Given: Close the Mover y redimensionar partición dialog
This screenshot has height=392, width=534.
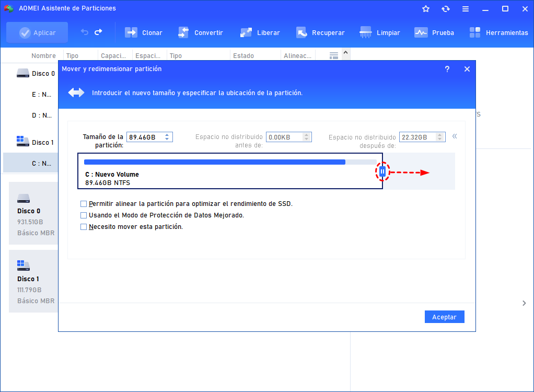Looking at the screenshot, I should tap(467, 69).
